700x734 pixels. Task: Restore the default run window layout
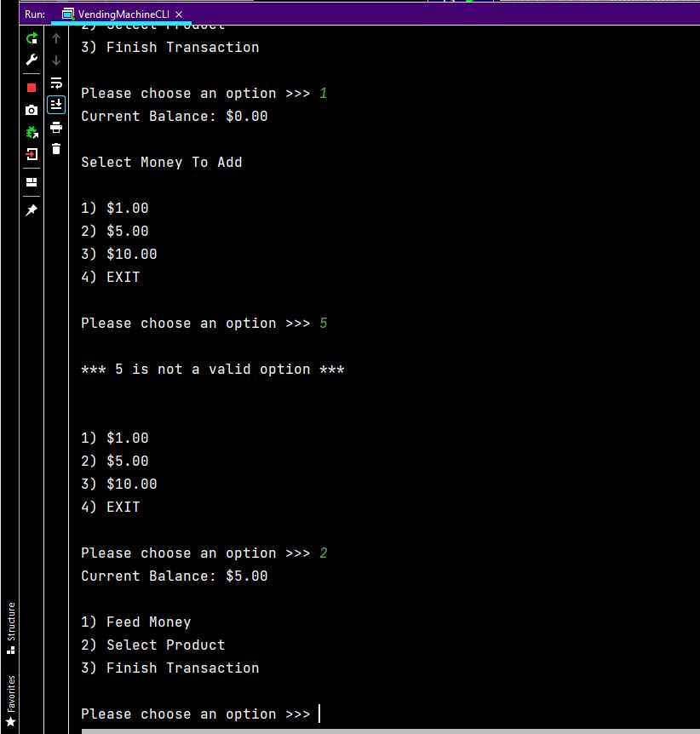click(x=31, y=181)
